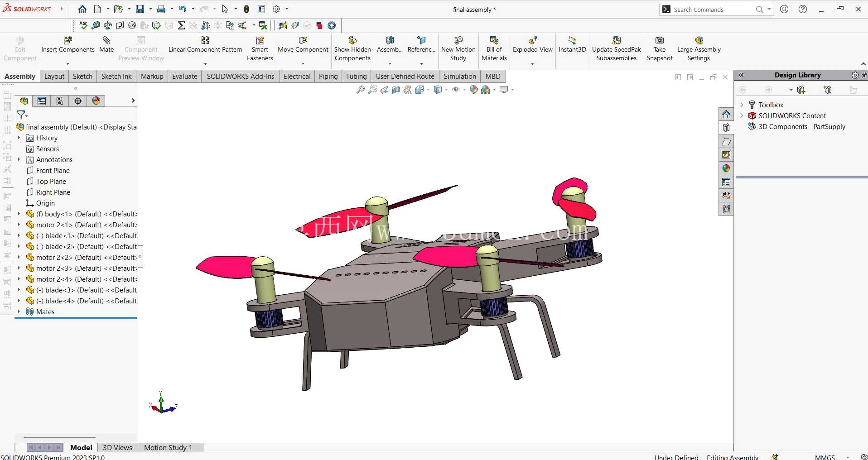
Task: Expand the Mates folder in feature tree
Action: pos(19,311)
